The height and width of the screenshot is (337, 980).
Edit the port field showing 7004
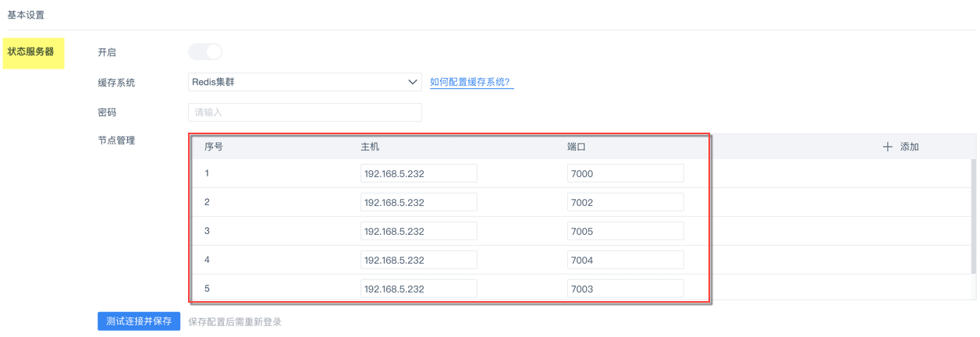[x=625, y=260]
